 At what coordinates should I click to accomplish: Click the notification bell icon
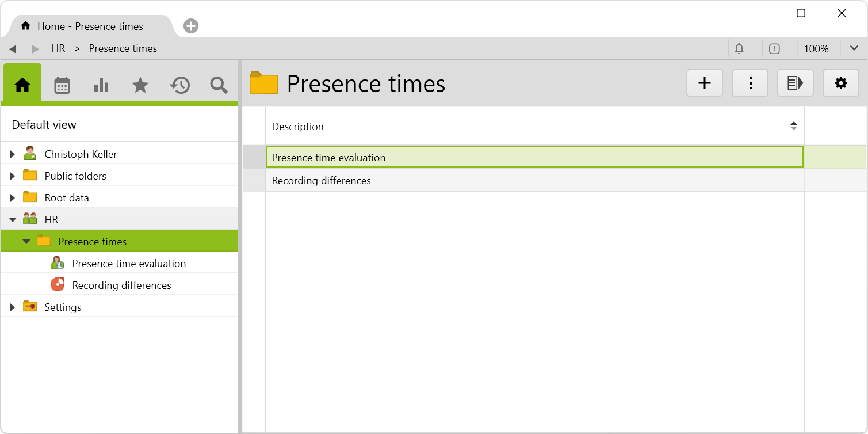740,49
